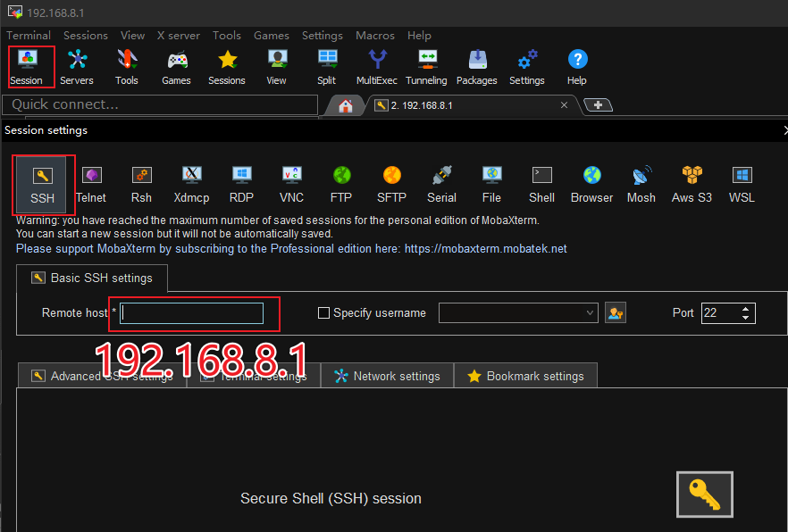Click the Remote host input field
The height and width of the screenshot is (532, 788).
point(192,313)
